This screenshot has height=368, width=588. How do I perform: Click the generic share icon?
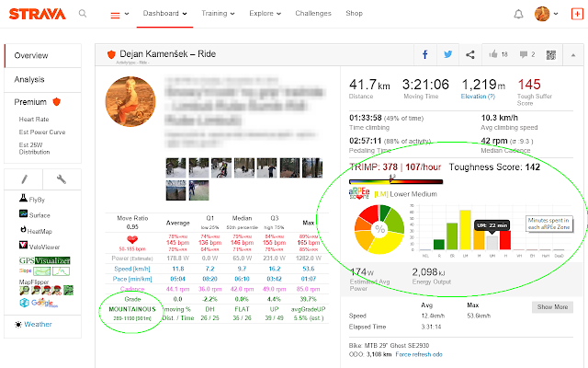click(470, 55)
